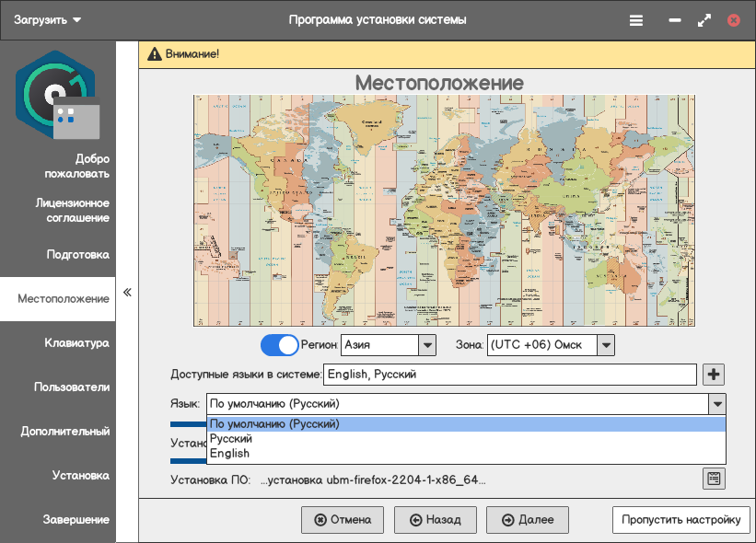Click the plus button to add language
This screenshot has width=756, height=543.
(714, 375)
